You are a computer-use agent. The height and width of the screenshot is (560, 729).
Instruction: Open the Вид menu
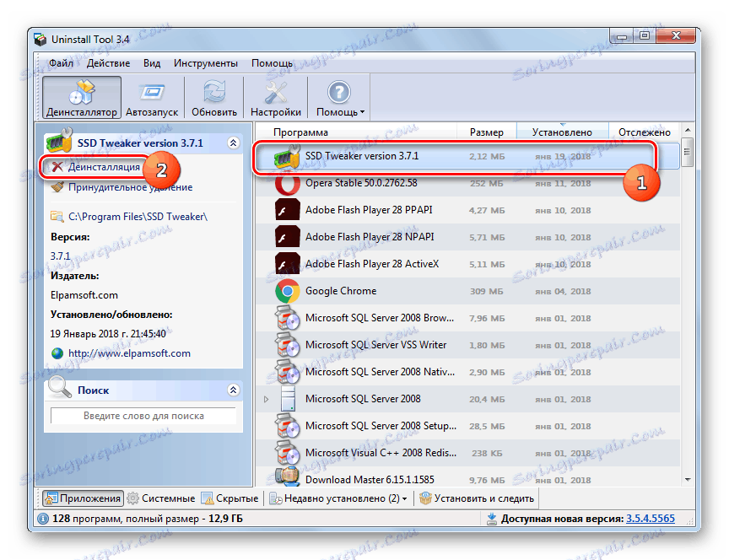[152, 63]
